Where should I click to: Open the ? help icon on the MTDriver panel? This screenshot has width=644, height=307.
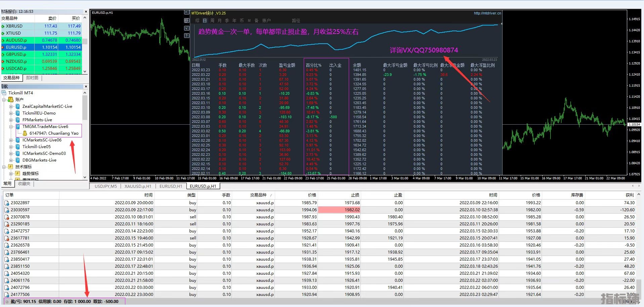click(187, 36)
